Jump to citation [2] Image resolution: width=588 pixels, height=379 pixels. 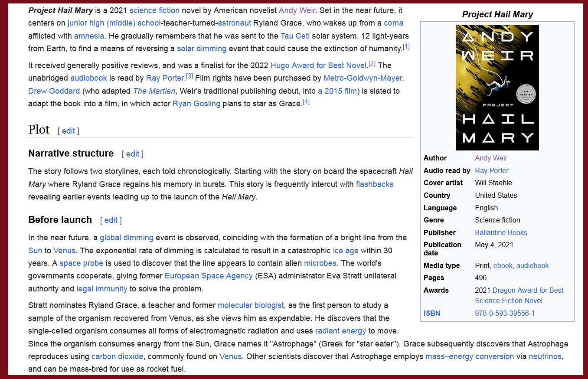[372, 63]
